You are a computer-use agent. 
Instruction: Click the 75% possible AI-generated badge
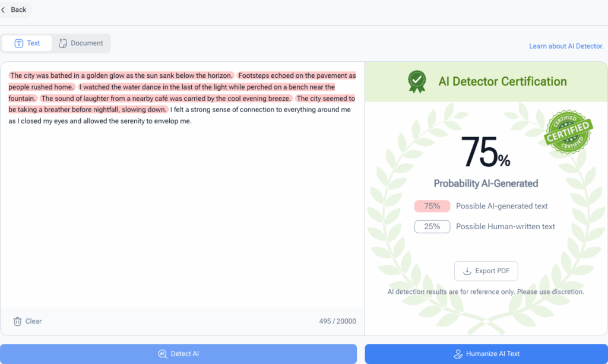(x=432, y=206)
